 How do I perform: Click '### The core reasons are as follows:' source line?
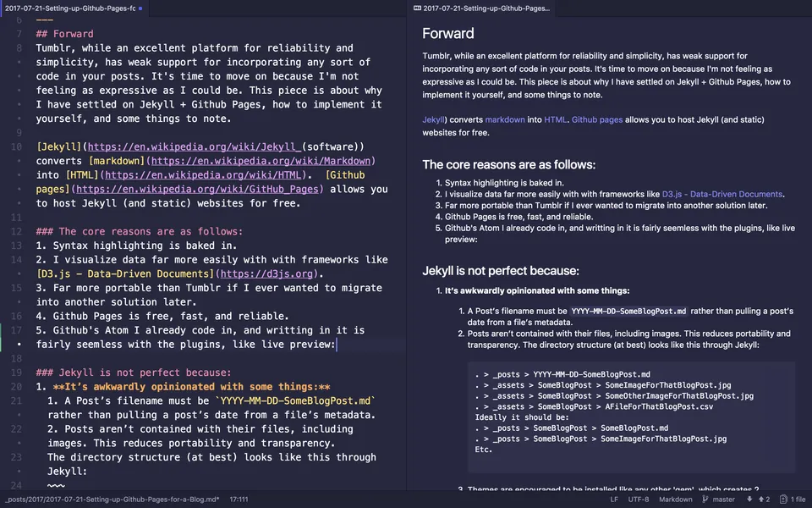tap(140, 231)
